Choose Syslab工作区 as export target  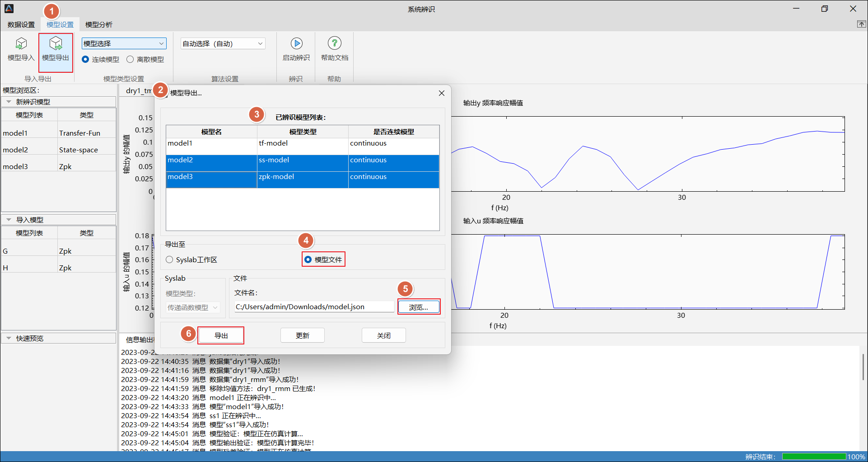pos(170,259)
